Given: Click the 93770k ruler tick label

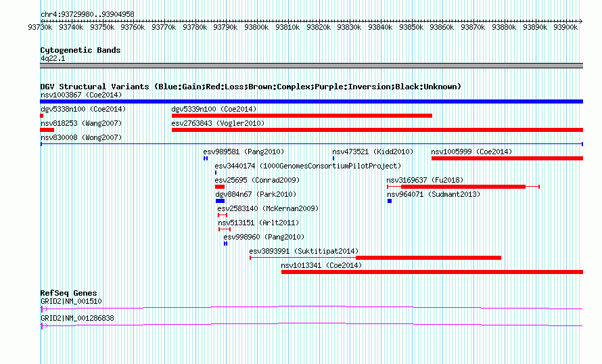Looking at the screenshot, I should pos(164,27).
